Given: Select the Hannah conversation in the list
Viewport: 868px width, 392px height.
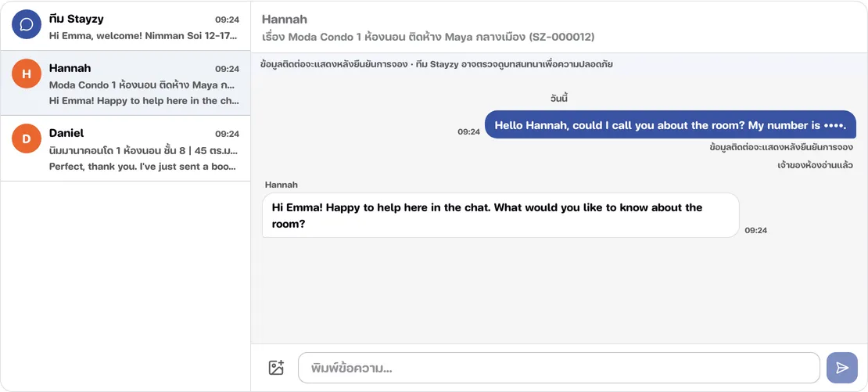Looking at the screenshot, I should click(126, 83).
